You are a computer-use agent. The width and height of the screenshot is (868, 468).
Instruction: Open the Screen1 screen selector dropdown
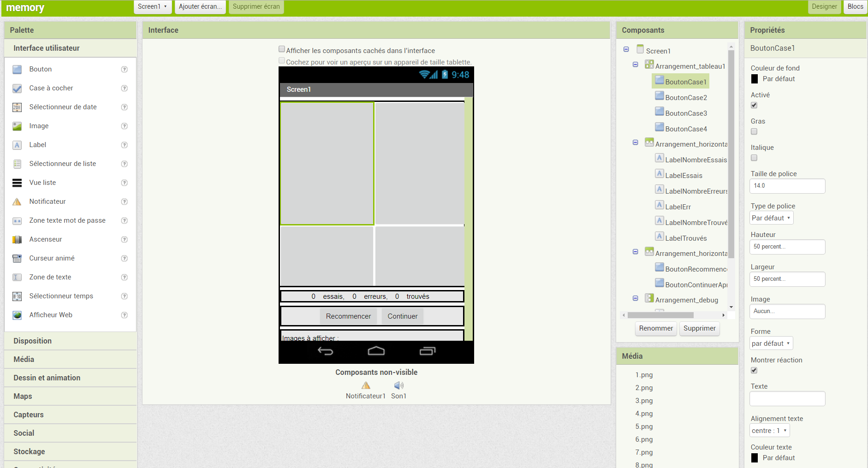(x=153, y=7)
